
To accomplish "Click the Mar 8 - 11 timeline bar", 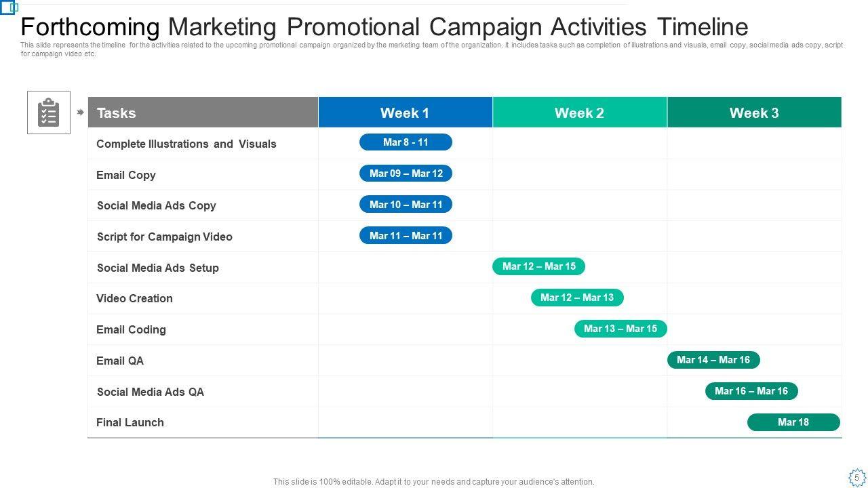I will 406,142.
